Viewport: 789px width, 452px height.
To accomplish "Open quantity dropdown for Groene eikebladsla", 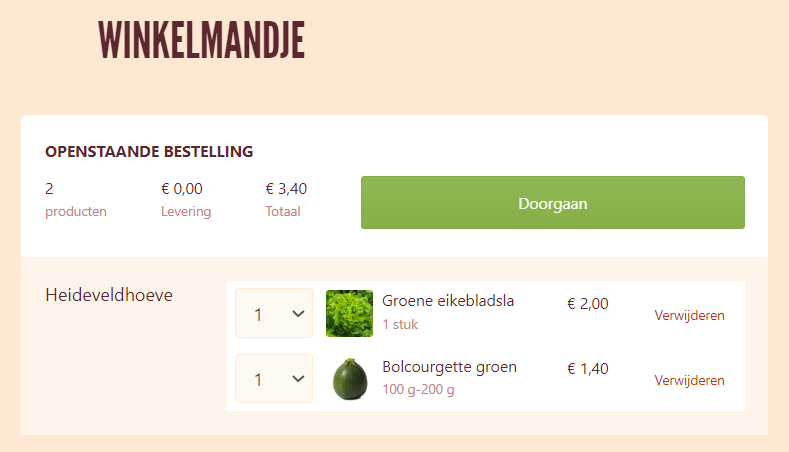I will pyautogui.click(x=274, y=313).
